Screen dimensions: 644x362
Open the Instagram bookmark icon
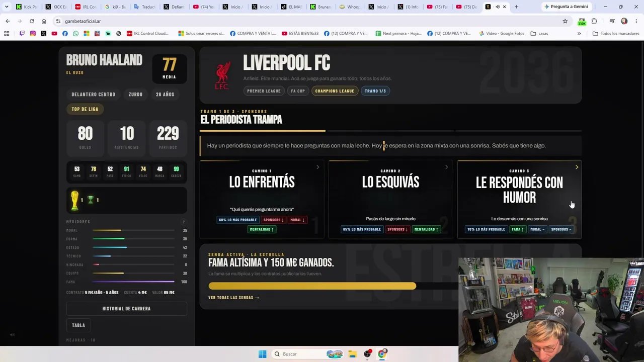click(x=33, y=34)
